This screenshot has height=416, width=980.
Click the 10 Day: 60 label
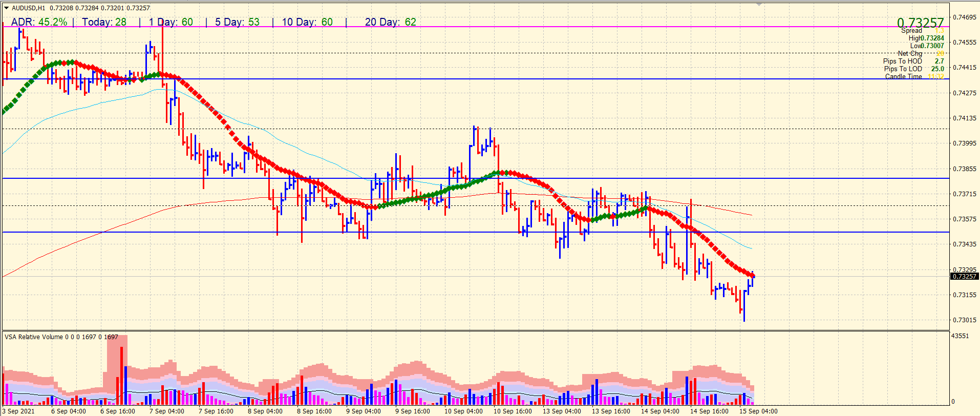307,22
